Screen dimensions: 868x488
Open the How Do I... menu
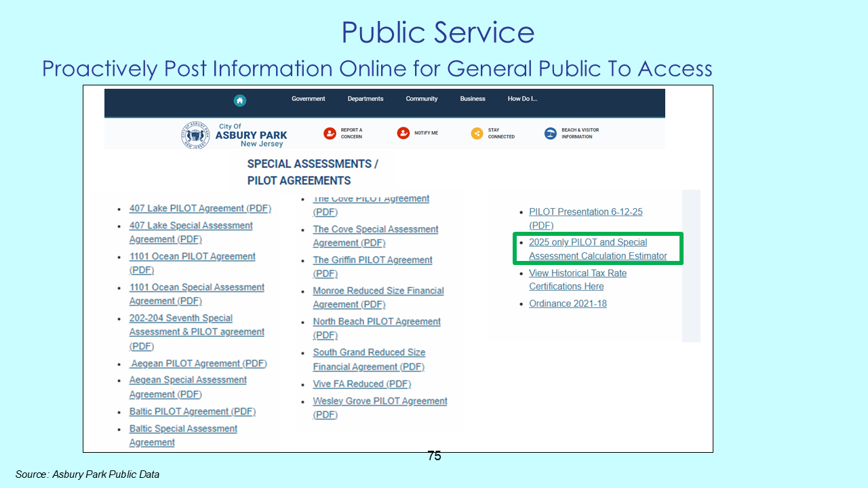pyautogui.click(x=522, y=99)
